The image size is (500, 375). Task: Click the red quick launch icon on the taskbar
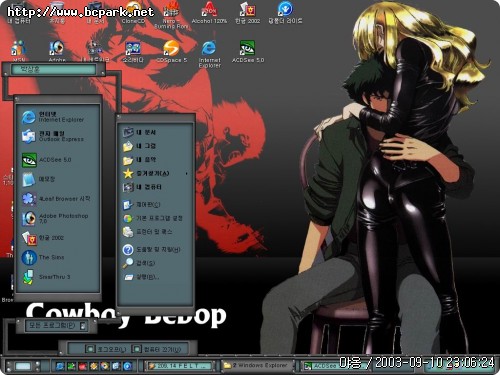[82, 366]
